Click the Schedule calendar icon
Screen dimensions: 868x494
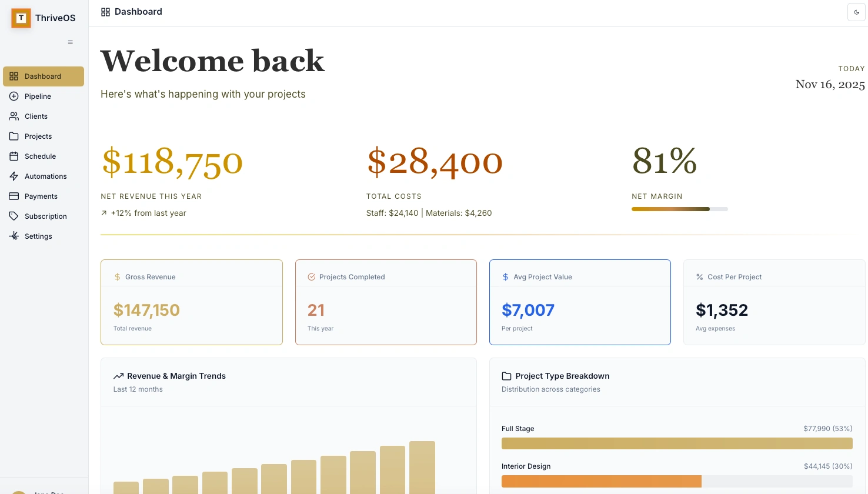(14, 156)
